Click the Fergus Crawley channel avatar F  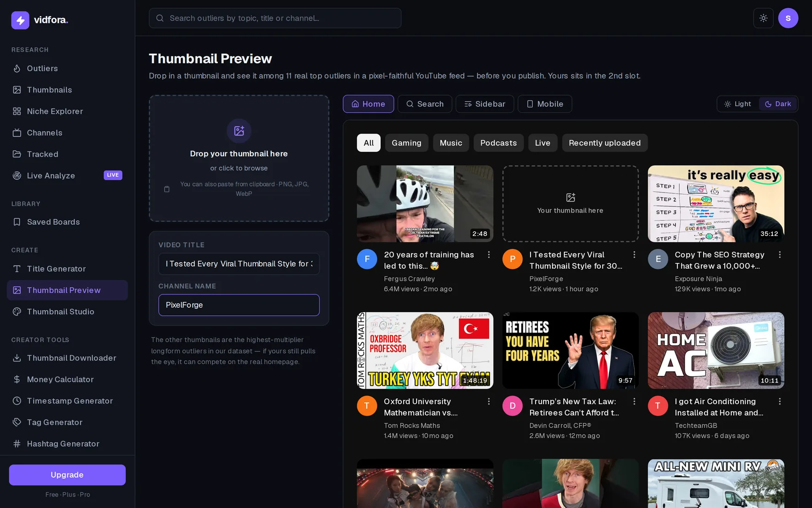367,259
